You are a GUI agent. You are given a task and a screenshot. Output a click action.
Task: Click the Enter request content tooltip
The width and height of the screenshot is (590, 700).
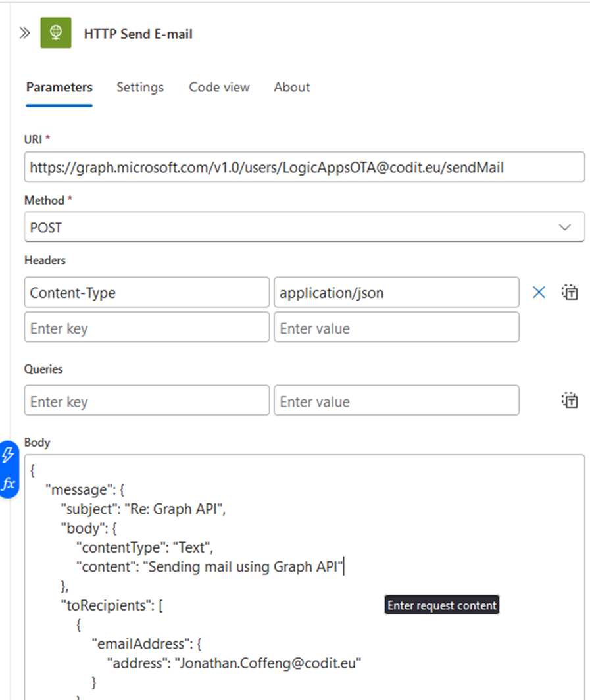(x=441, y=605)
